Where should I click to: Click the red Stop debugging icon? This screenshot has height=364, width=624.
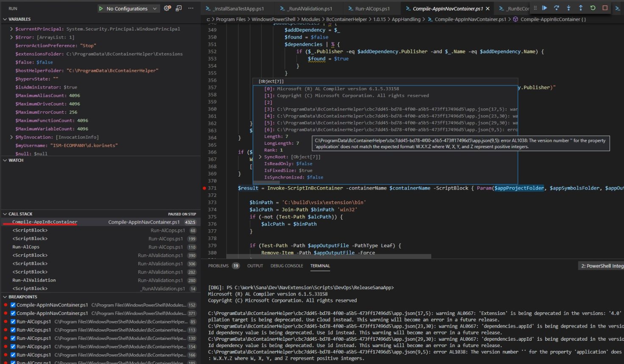click(605, 8)
